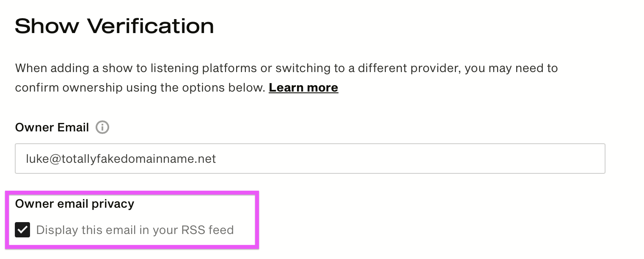644x259 pixels.
Task: Click the luke@totallyfakedomainname.net email text
Action: 121,159
